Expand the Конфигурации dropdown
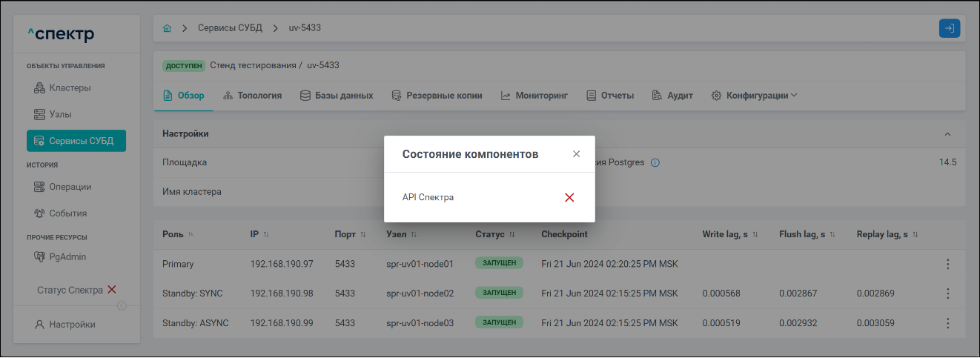Screen dimensions: 980x358 coord(754,96)
